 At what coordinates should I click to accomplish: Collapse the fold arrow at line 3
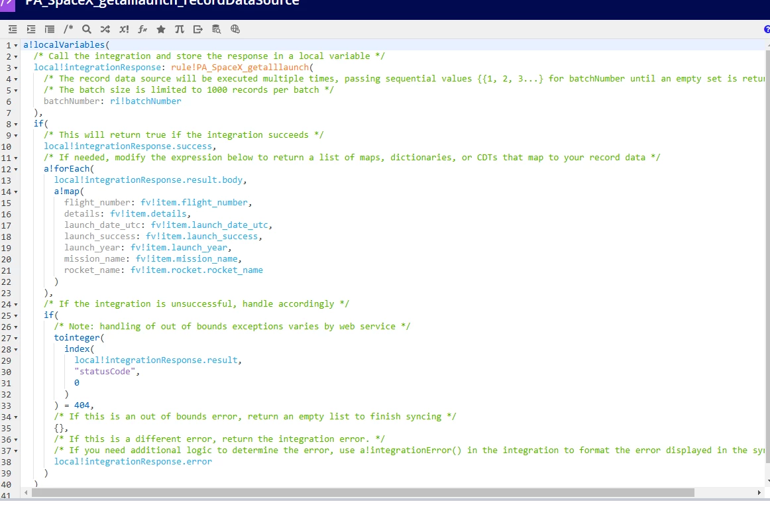point(16,68)
